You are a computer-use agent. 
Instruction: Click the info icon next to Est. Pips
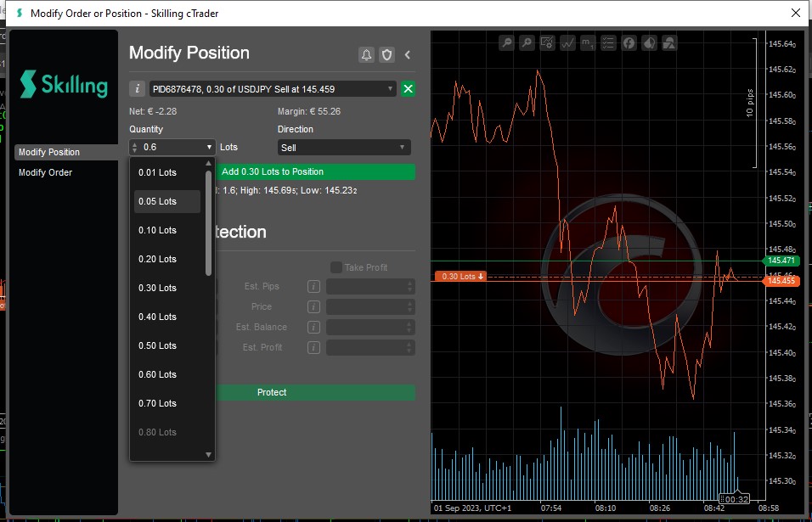coord(313,287)
